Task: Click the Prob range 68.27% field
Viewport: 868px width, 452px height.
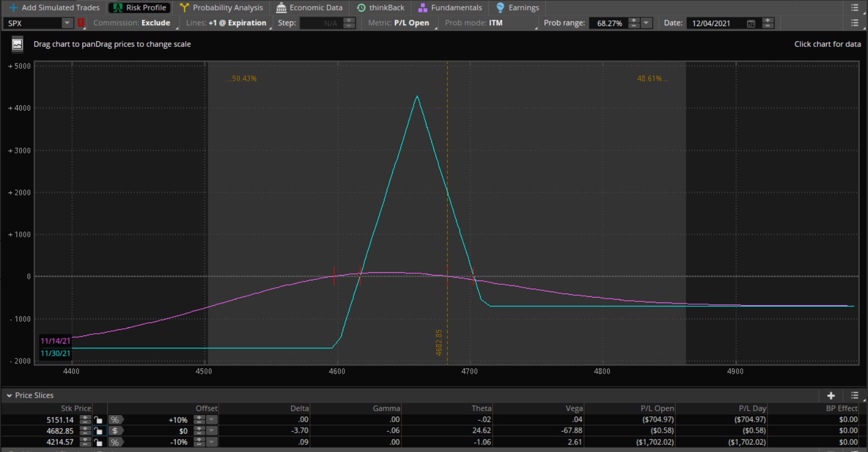Action: 608,23
